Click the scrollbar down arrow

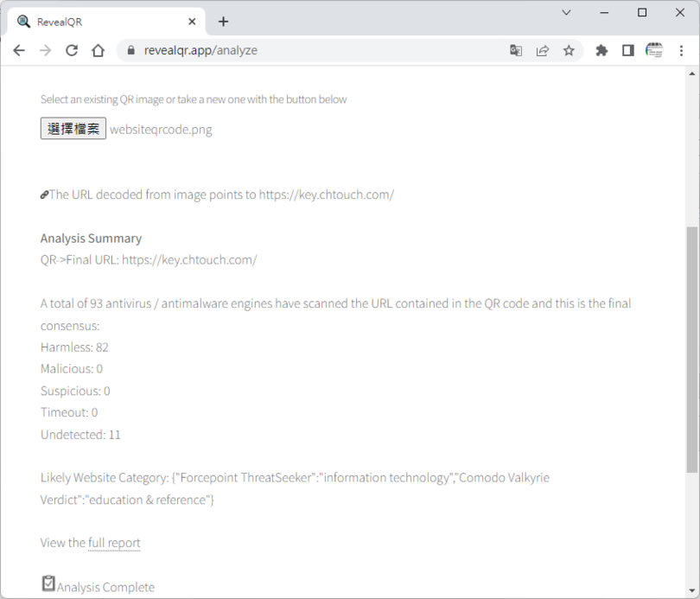692,591
